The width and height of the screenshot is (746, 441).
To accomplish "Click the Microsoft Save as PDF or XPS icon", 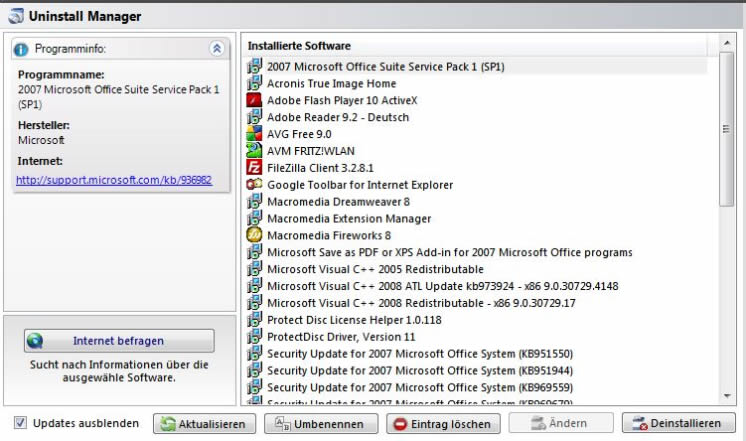I will pos(255,252).
